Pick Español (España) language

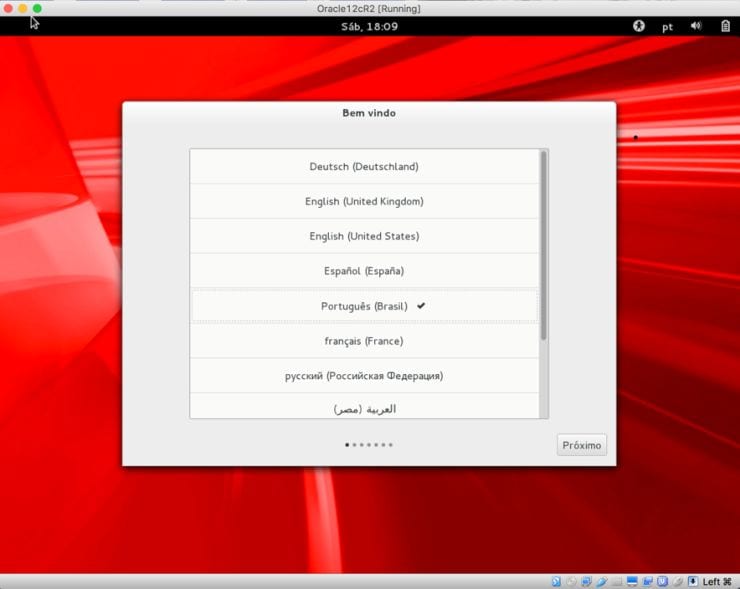tap(364, 271)
